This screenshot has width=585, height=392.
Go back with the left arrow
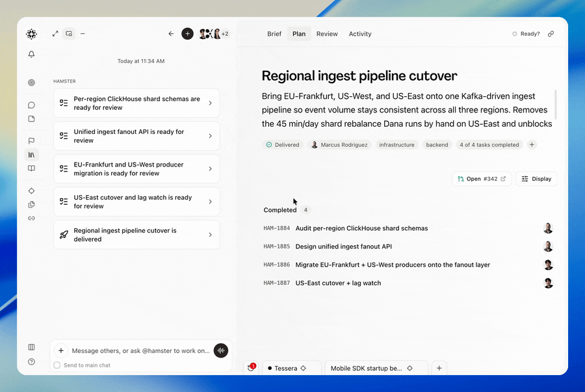coord(171,34)
